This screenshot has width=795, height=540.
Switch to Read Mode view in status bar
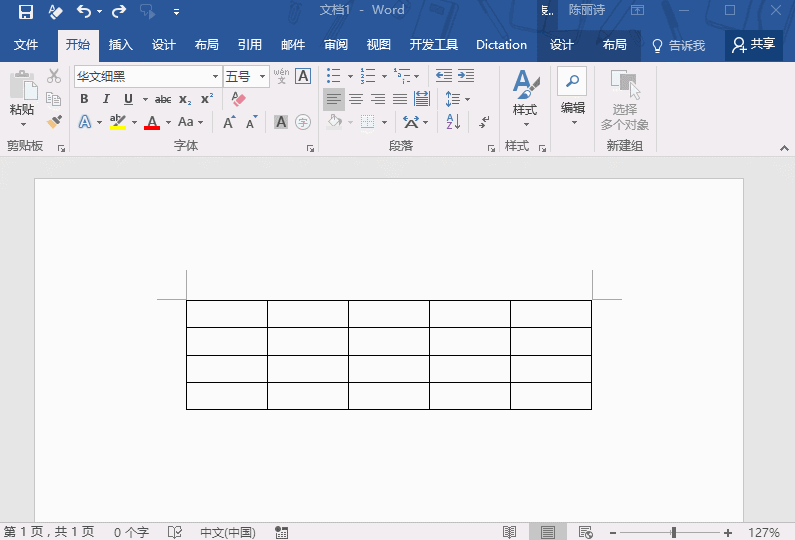pyautogui.click(x=510, y=532)
